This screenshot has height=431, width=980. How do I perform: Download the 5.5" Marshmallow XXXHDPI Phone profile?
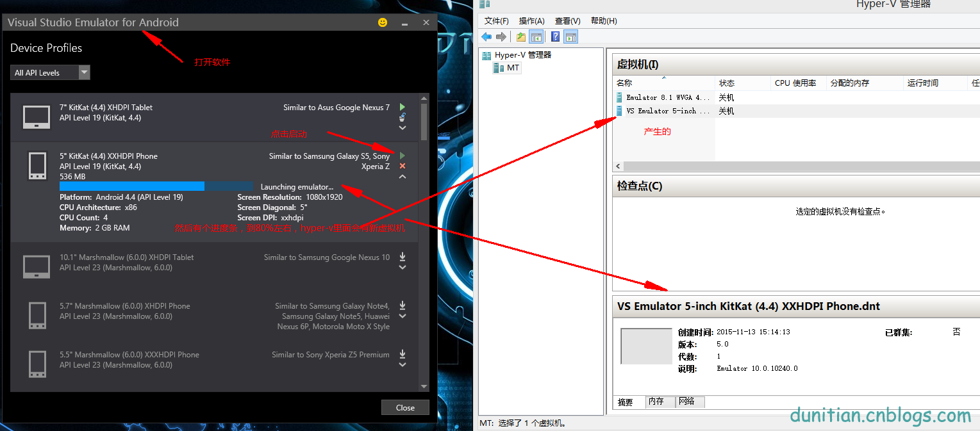point(403,354)
